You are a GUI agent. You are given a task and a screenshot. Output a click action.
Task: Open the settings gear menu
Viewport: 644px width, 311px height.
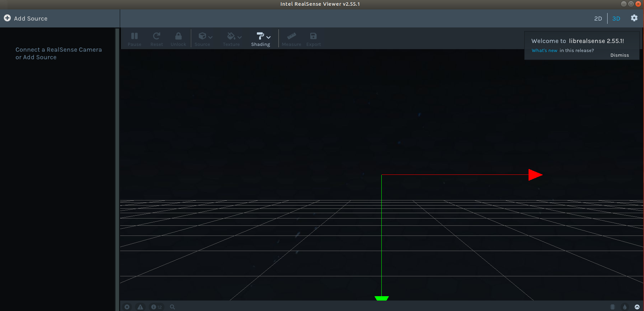coord(634,18)
